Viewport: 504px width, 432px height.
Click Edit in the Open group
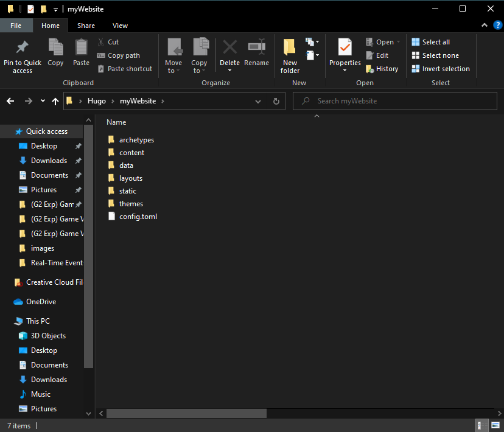click(x=377, y=55)
